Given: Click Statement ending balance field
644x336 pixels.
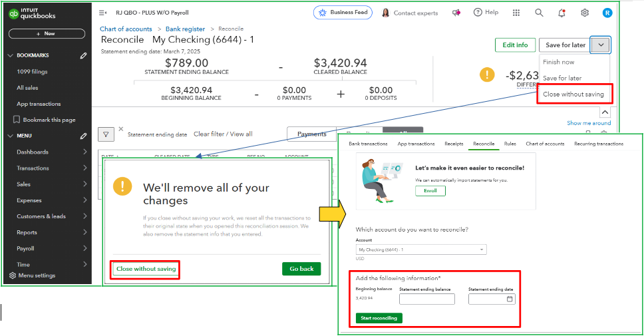Looking at the screenshot, I should [426, 299].
